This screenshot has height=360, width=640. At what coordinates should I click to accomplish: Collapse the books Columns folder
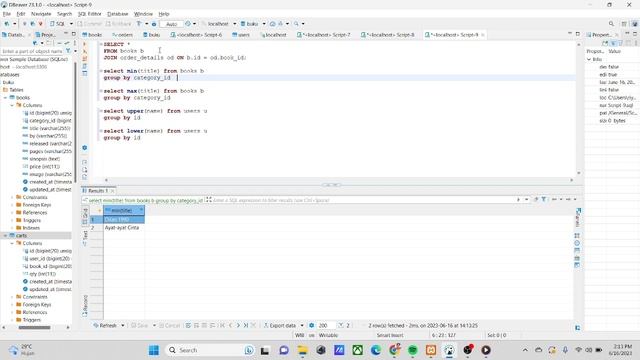12,105
